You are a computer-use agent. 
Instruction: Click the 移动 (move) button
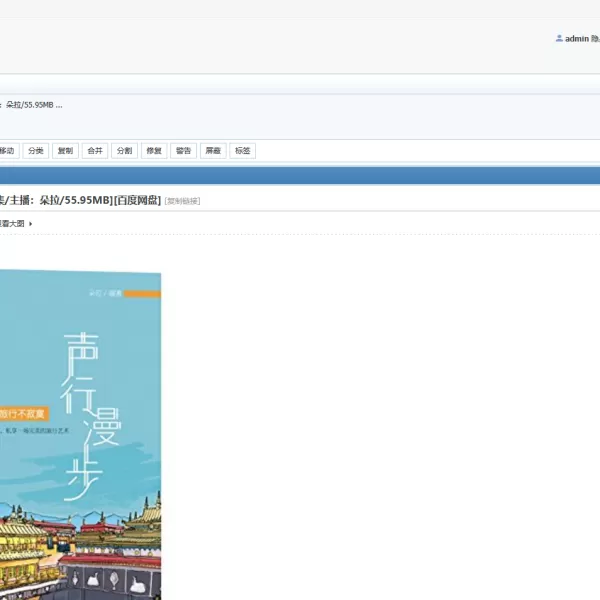[x=8, y=151]
